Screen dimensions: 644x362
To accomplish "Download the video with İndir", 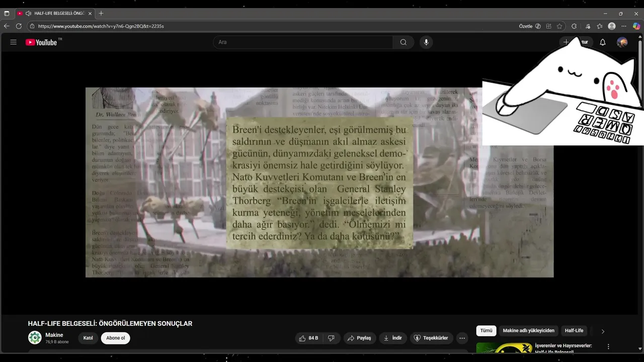I will [x=392, y=338].
